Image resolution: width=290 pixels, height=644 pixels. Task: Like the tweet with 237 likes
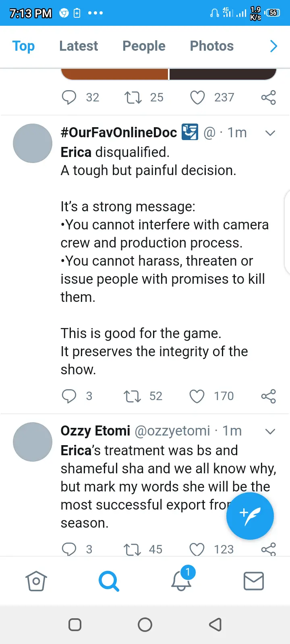[x=197, y=97]
